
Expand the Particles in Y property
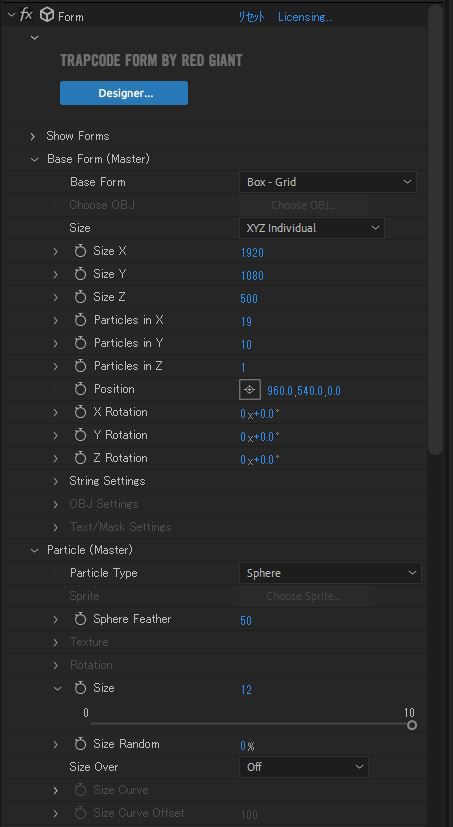(x=56, y=344)
